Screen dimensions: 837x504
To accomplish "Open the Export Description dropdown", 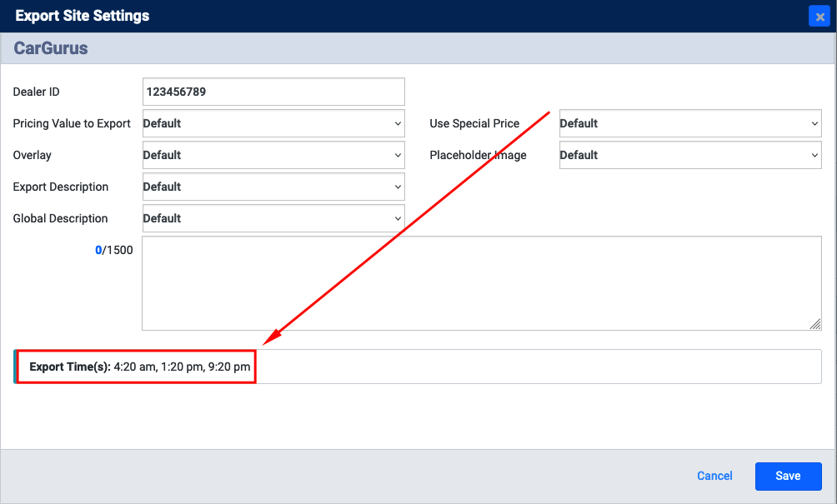I will tap(273, 187).
